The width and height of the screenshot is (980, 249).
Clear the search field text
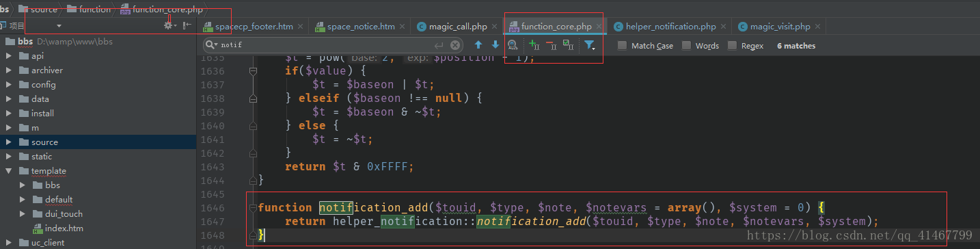[455, 45]
